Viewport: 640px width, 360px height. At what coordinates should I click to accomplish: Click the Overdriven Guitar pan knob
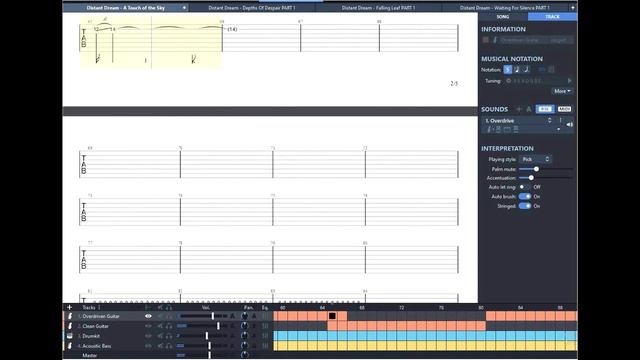pos(244,316)
